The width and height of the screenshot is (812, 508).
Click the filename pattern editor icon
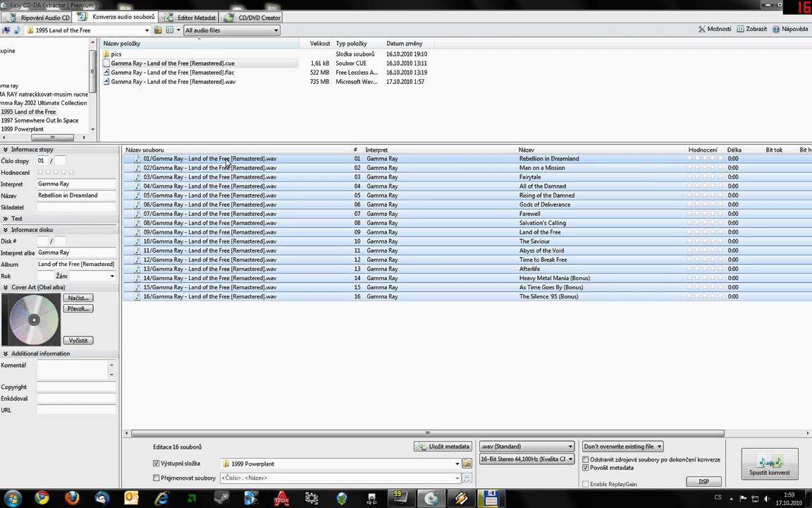467,478
